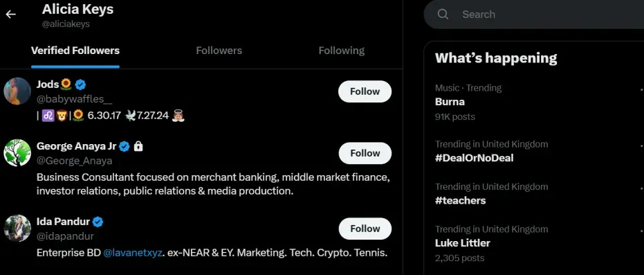Image resolution: width=644 pixels, height=275 pixels.
Task: Open Jods' profile avatar
Action: [x=17, y=91]
